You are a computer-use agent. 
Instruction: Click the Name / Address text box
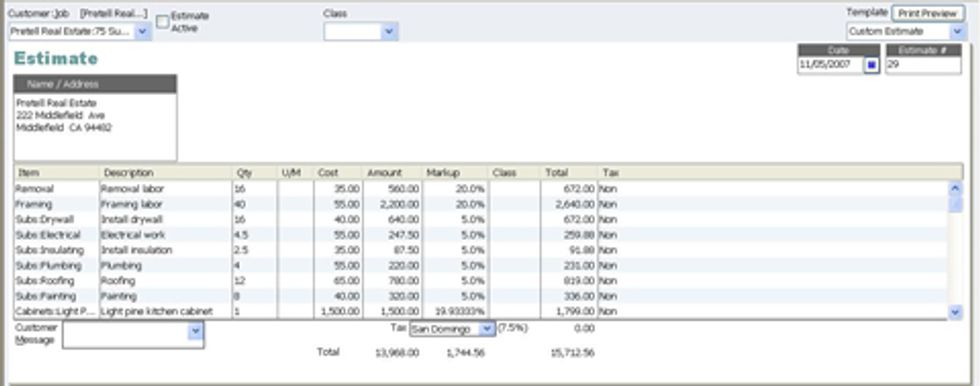pyautogui.click(x=95, y=127)
